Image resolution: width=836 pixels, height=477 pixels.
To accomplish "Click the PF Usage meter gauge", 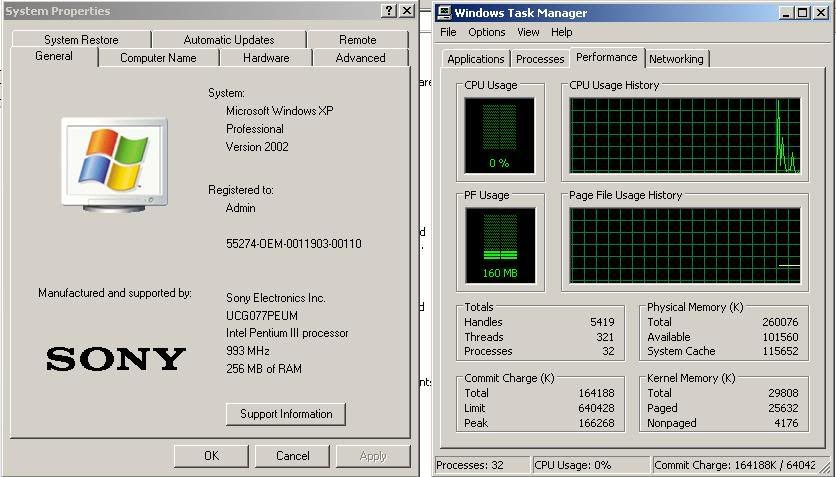I will point(500,245).
